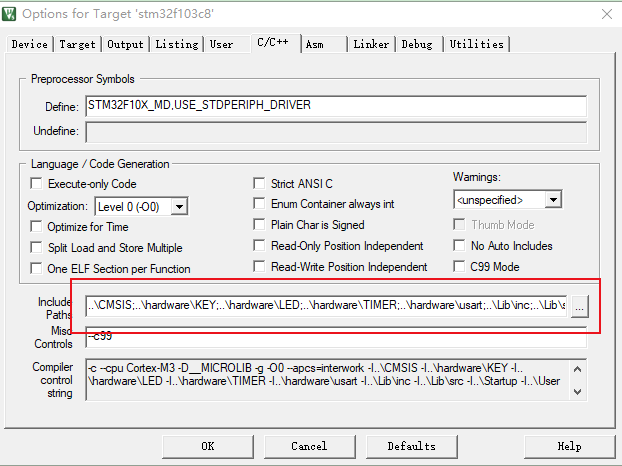The image size is (622, 466).
Task: Open Include Paths browse (...) button
Action: point(580,306)
